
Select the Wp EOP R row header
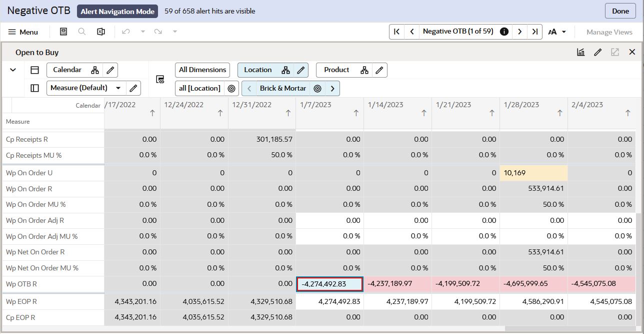click(x=52, y=301)
